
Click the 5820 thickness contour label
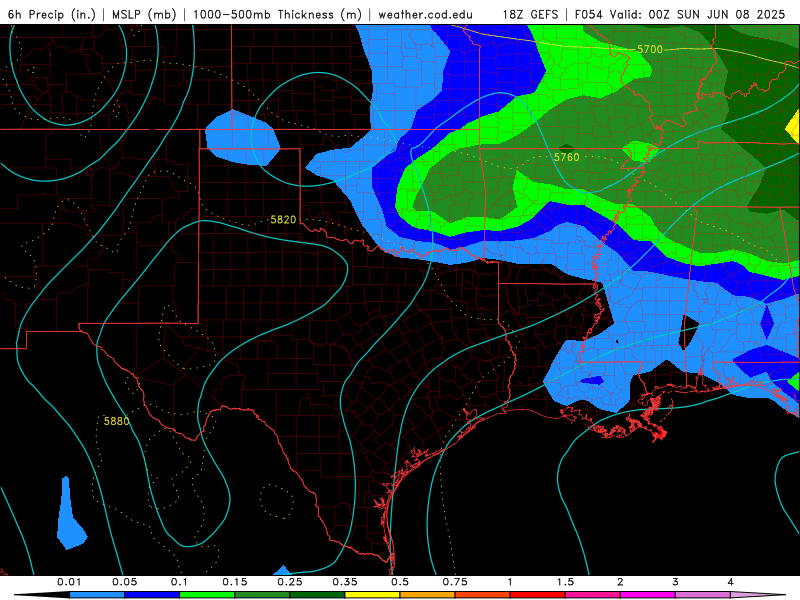pyautogui.click(x=283, y=220)
